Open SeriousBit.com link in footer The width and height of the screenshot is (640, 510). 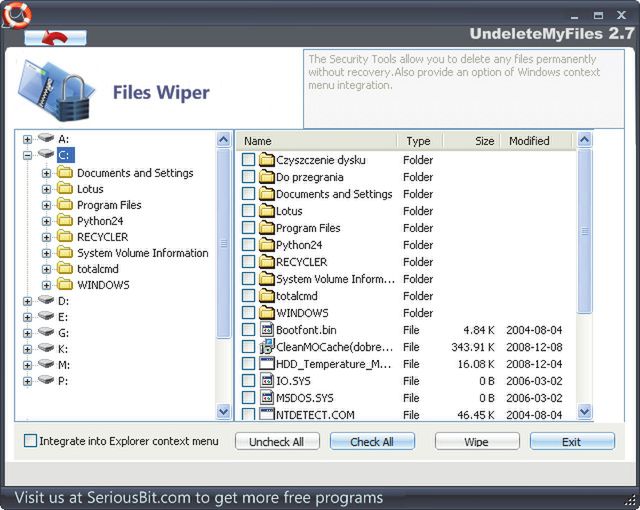tap(139, 498)
